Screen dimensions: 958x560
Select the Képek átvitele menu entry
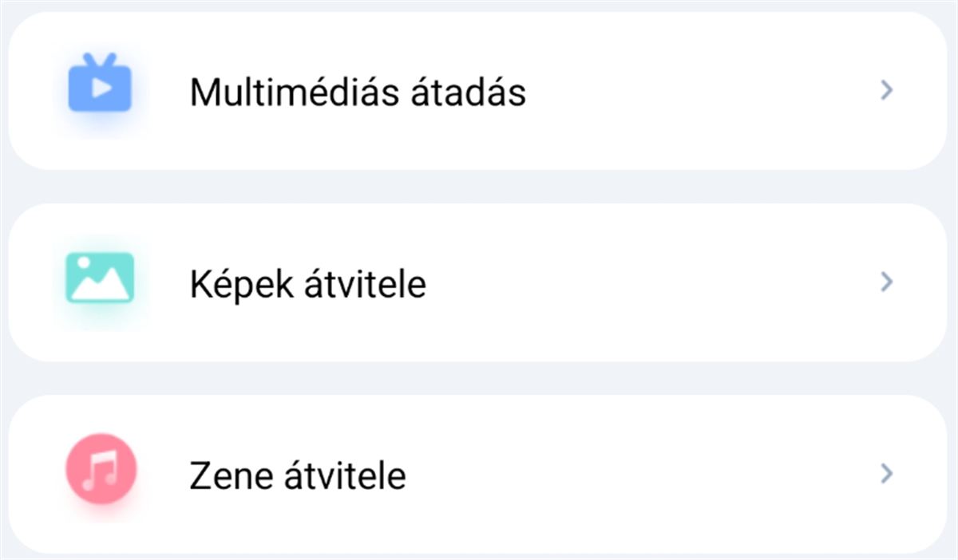(477, 282)
